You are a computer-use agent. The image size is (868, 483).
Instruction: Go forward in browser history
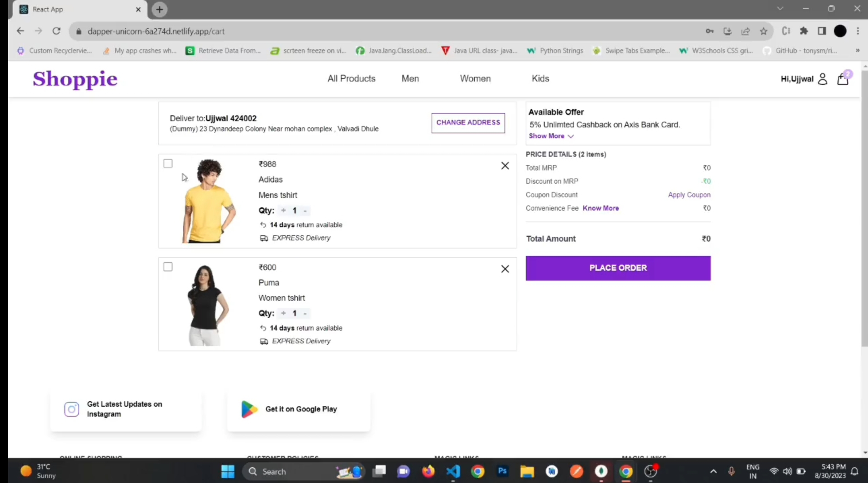point(38,31)
